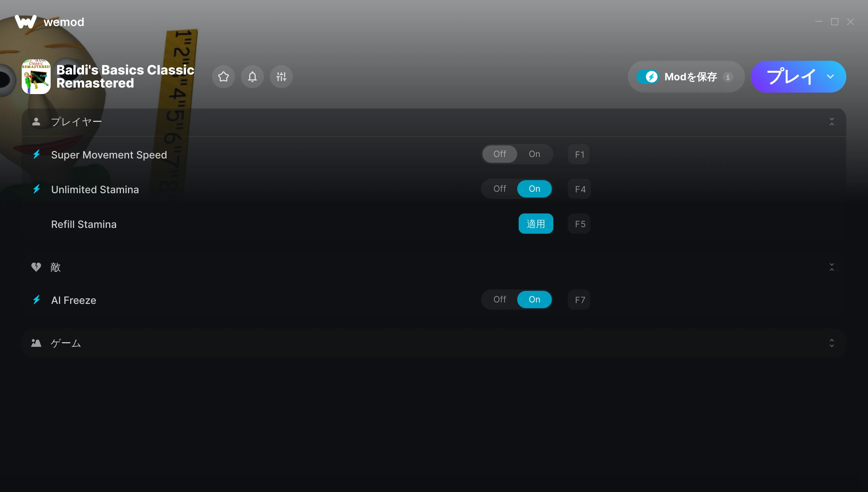Click the F5 hotkey for Refill Stamina
The image size is (868, 492).
579,224
